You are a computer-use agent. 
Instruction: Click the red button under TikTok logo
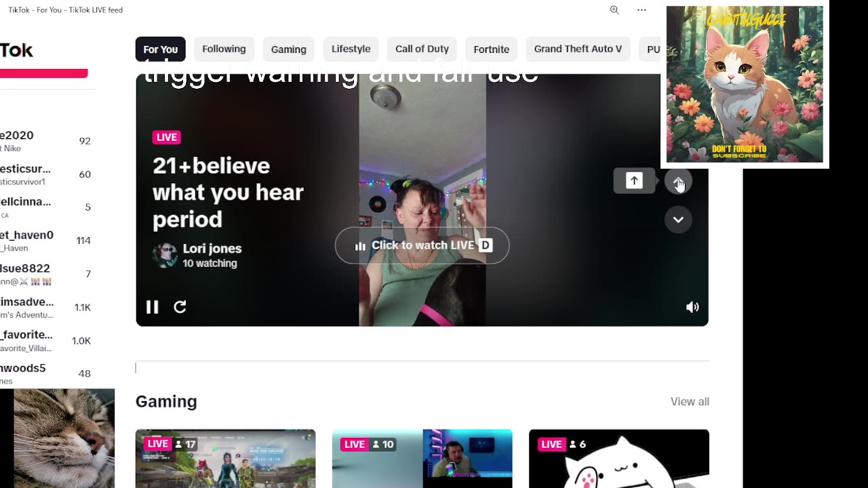43,73
